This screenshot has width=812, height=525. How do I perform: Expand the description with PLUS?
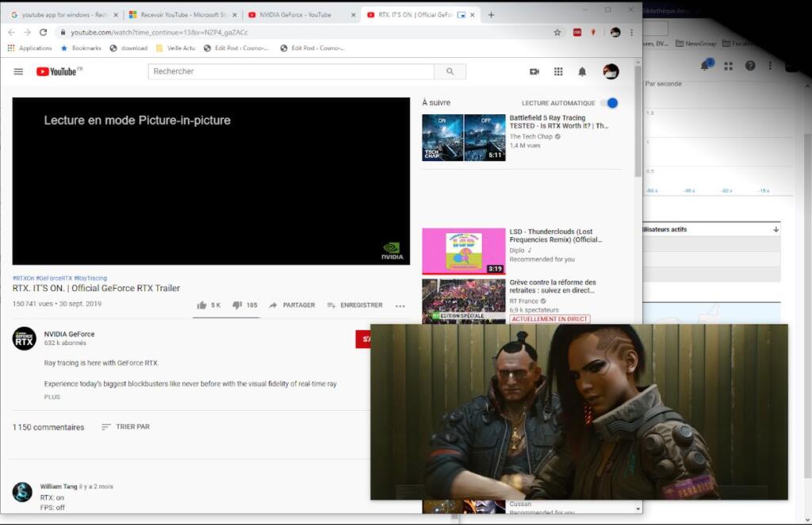click(x=52, y=397)
